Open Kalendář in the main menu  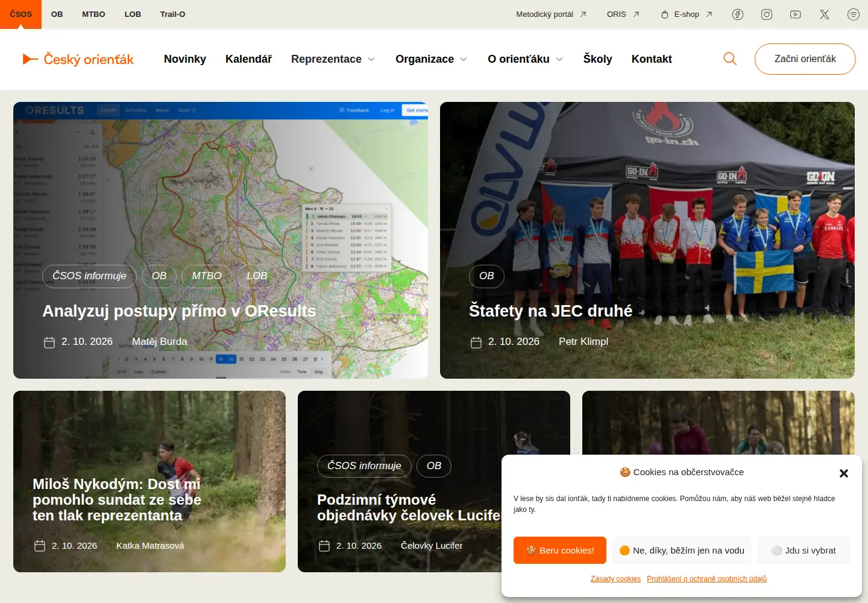(248, 59)
